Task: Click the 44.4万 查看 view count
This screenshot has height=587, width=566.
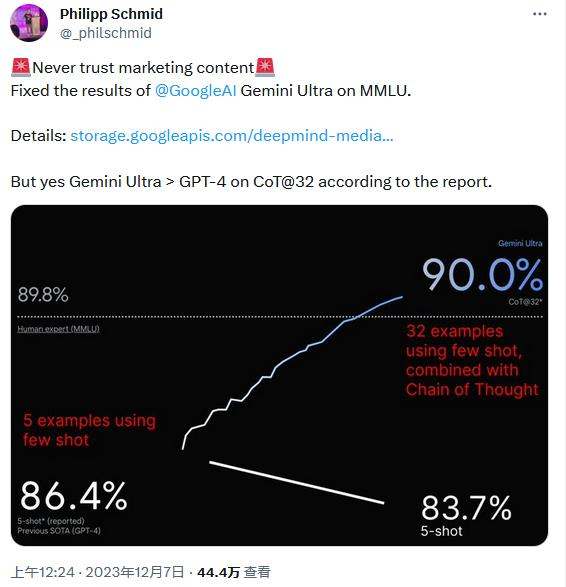Action: (x=234, y=572)
